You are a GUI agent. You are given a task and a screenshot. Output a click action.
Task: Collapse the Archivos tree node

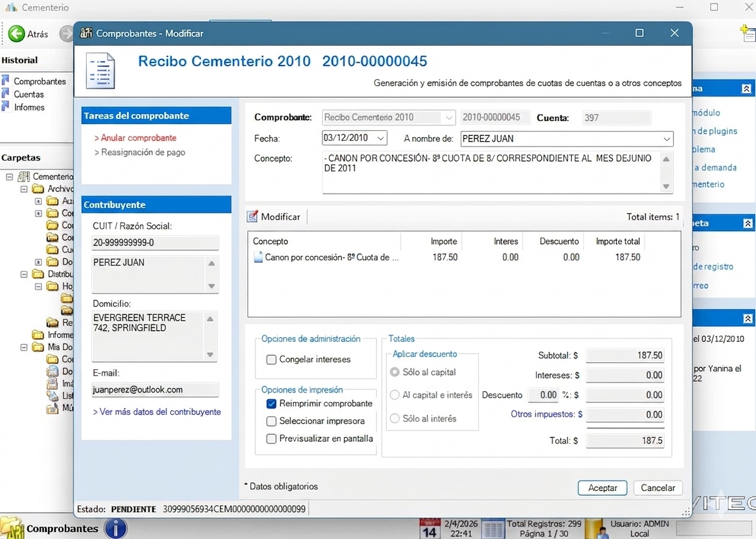click(24, 188)
